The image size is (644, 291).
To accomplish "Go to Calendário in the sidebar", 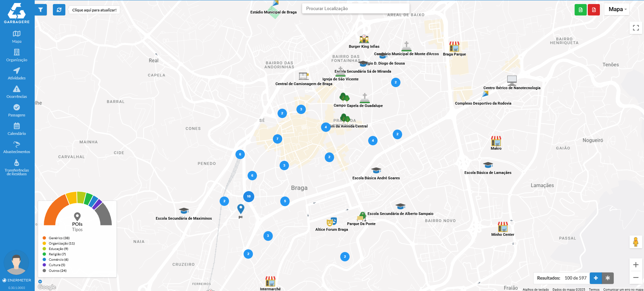I will pos(17,129).
